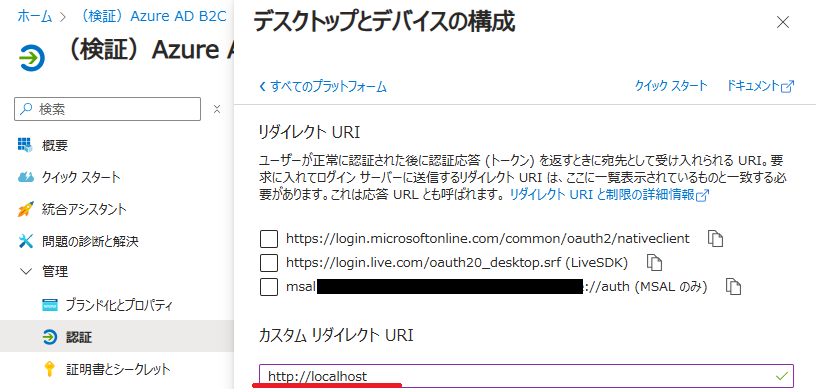Click the sidebar 検索 search box
Screen dimensions: 816x389
click(x=107, y=109)
